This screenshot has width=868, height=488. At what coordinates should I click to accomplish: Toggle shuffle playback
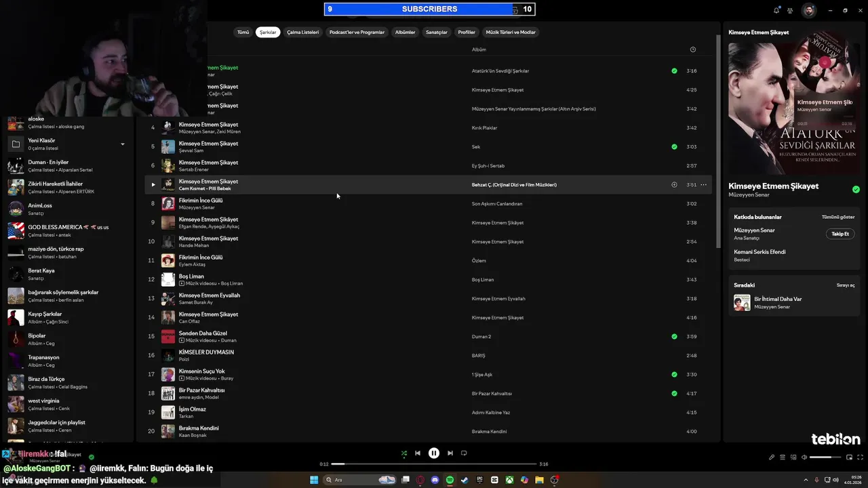pos(404,453)
